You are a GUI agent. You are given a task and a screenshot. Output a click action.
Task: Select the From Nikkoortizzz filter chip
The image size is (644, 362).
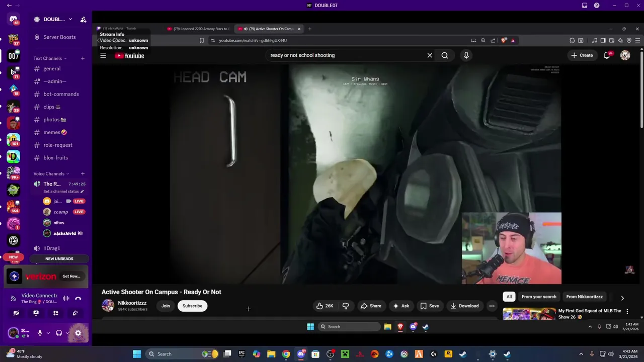(584, 297)
